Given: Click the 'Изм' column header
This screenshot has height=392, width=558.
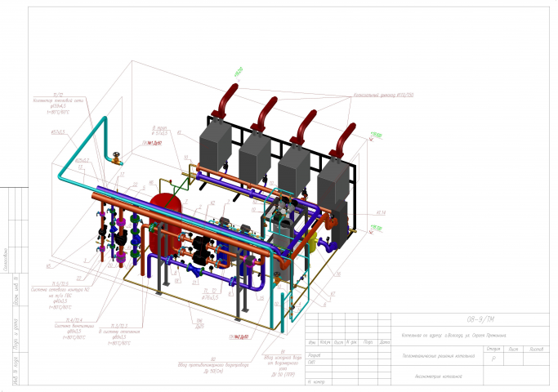Looking at the screenshot, I should point(312,342).
